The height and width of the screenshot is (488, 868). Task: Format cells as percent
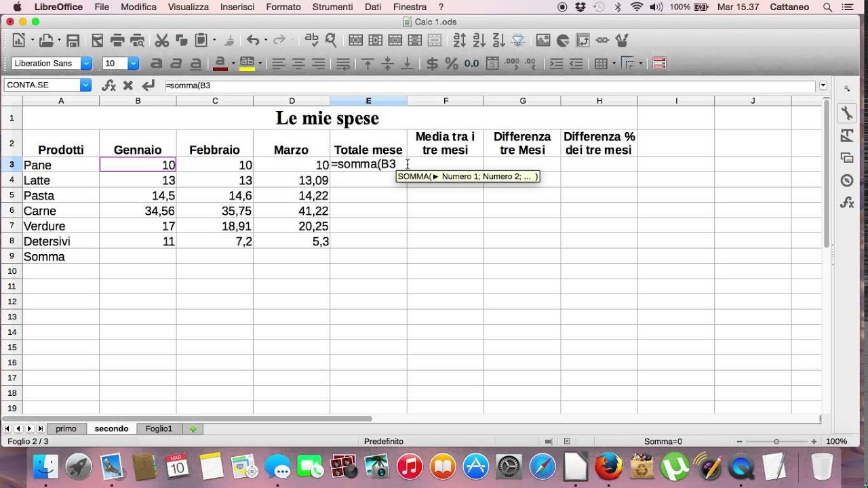tap(452, 64)
